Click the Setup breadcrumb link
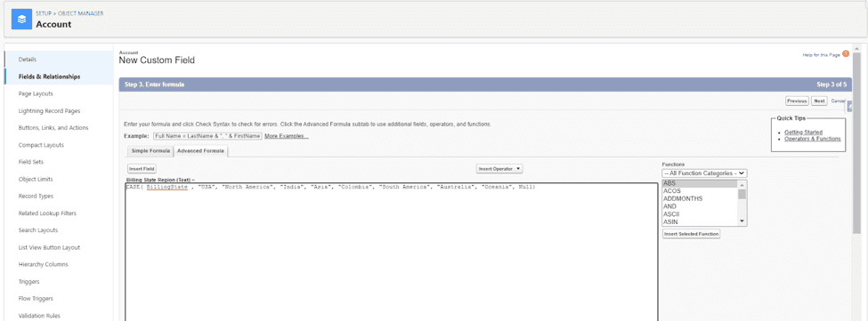868x321 pixels. tap(44, 13)
